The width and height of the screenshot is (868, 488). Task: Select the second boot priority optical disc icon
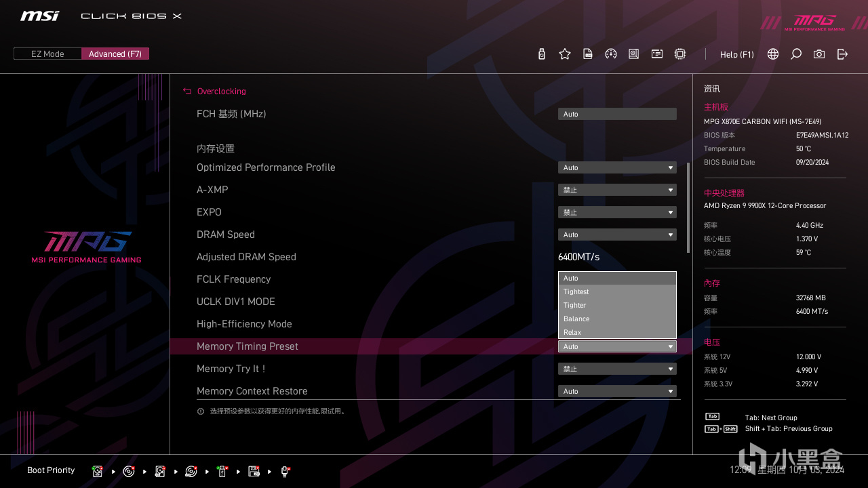[x=129, y=471]
